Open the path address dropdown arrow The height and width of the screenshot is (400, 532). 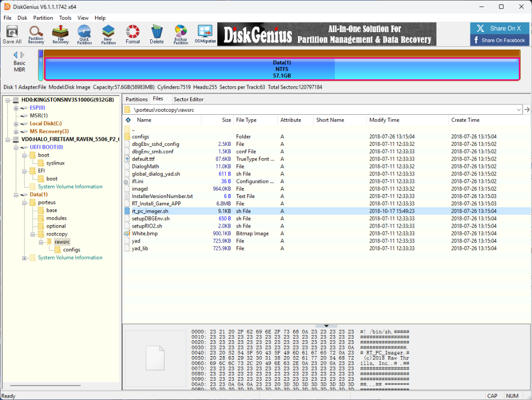(x=519, y=110)
